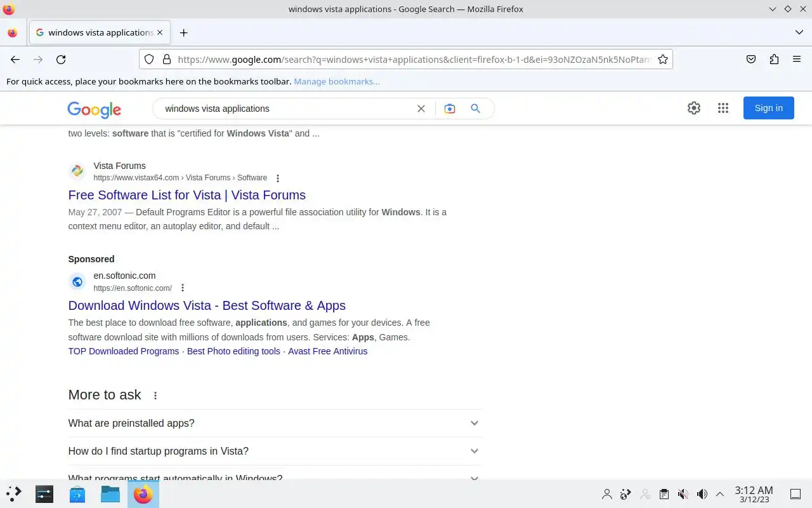812x508 pixels.
Task: Open Dolphin file manager taskbar icon
Action: tap(110, 493)
